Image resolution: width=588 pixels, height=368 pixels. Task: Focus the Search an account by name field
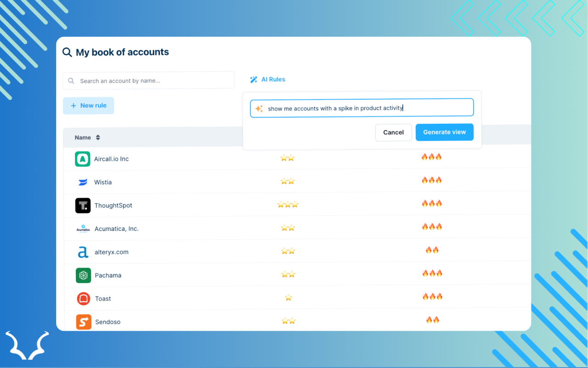tap(149, 80)
